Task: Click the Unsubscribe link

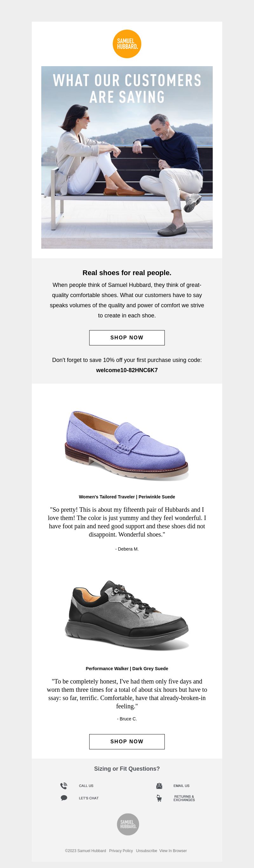Action: (146, 851)
